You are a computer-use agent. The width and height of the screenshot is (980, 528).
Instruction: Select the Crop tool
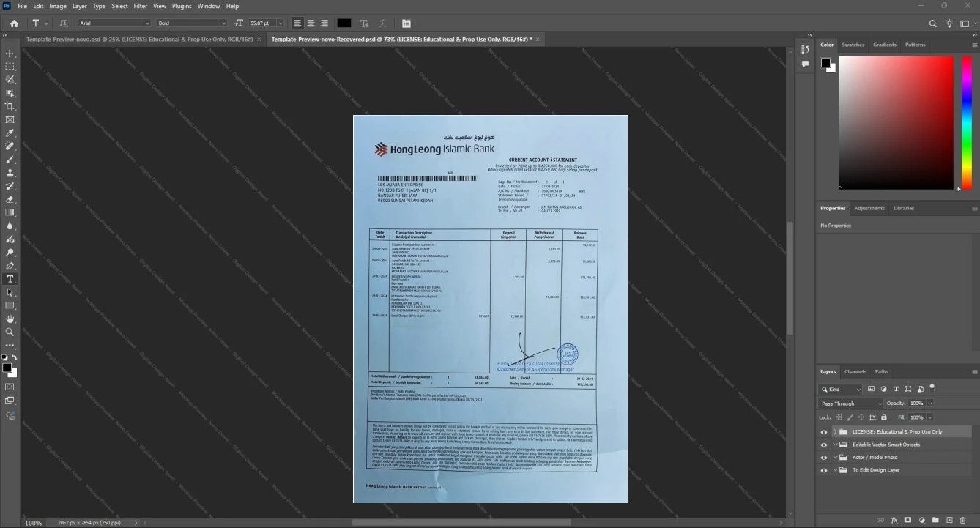pyautogui.click(x=10, y=106)
